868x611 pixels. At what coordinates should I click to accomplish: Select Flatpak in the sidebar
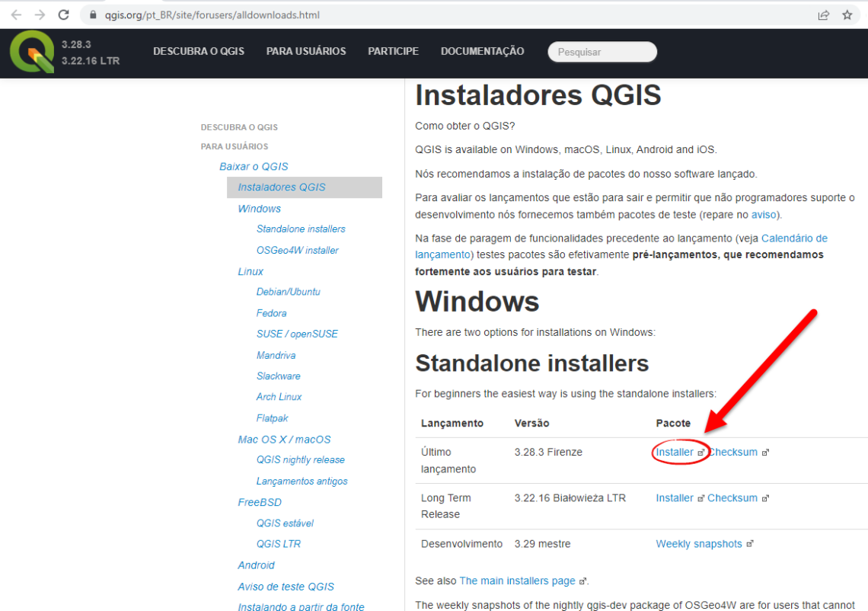[x=273, y=417]
